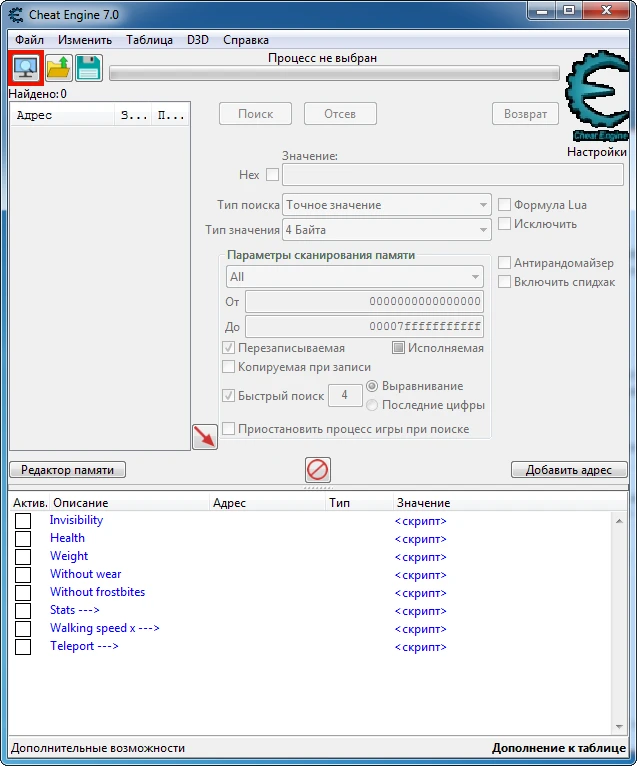This screenshot has width=637, height=766.
Task: Toggle Быстрый поиск checkbox
Action: (x=228, y=396)
